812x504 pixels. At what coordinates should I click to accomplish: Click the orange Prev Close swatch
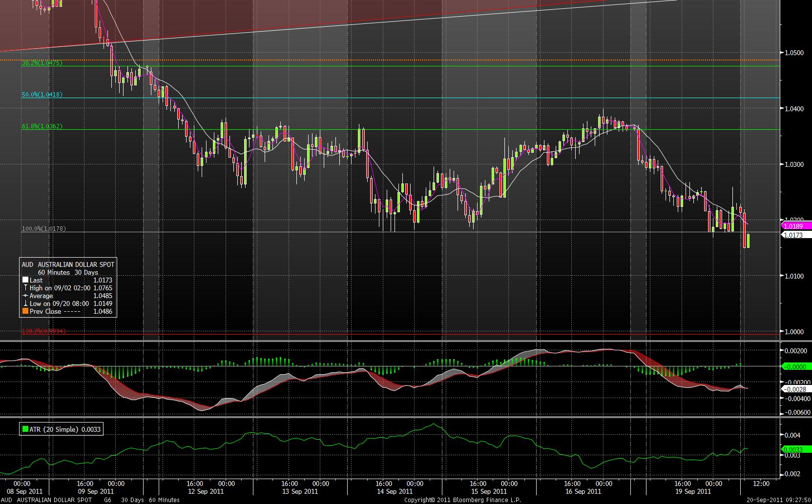[25, 311]
